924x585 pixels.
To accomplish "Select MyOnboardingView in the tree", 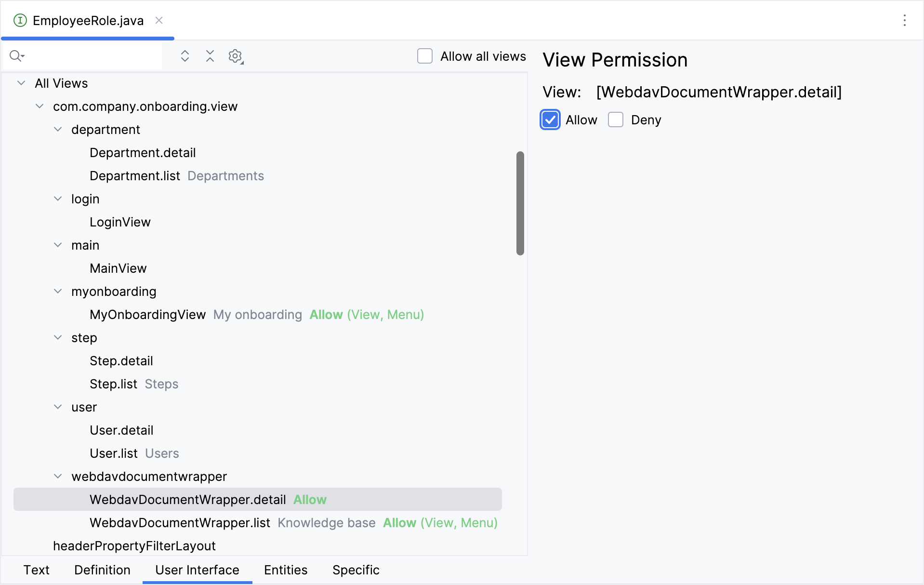I will 147,315.
